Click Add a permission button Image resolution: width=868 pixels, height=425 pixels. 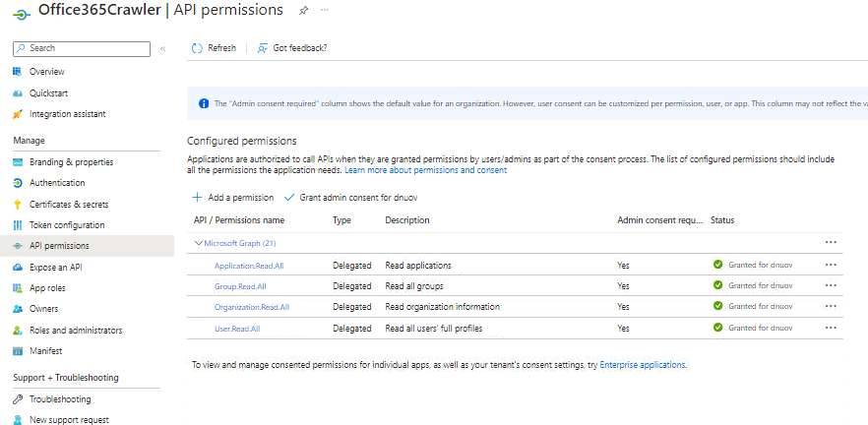click(x=232, y=197)
